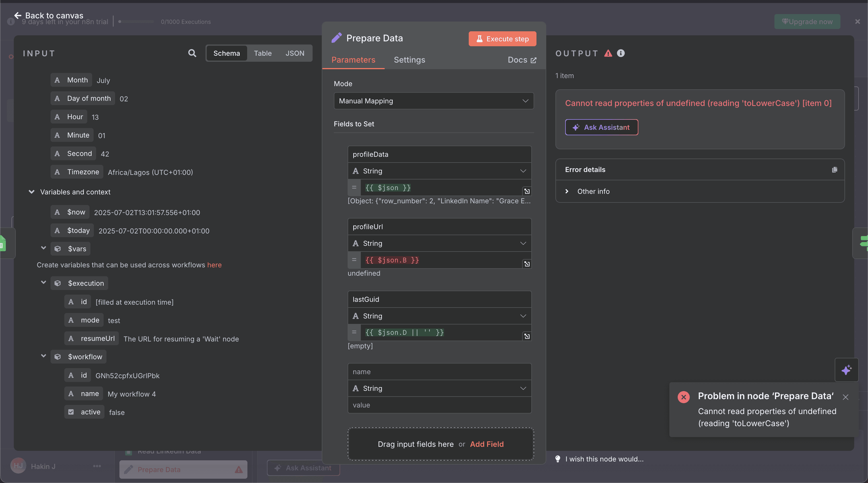Click the $execution cube icon

tap(58, 283)
